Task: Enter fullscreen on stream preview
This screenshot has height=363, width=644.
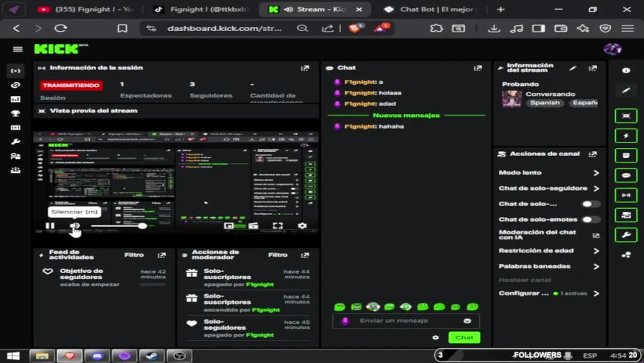Action: (x=278, y=226)
